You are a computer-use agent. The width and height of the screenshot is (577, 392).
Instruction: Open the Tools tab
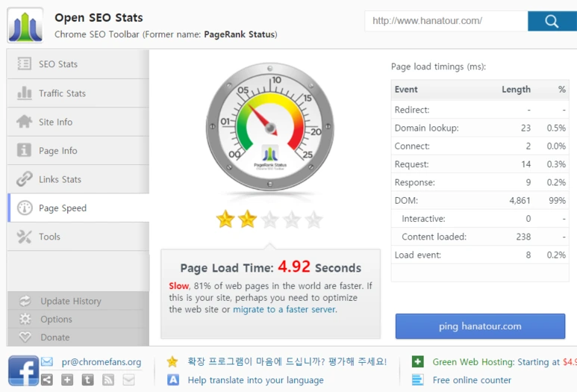(x=78, y=237)
